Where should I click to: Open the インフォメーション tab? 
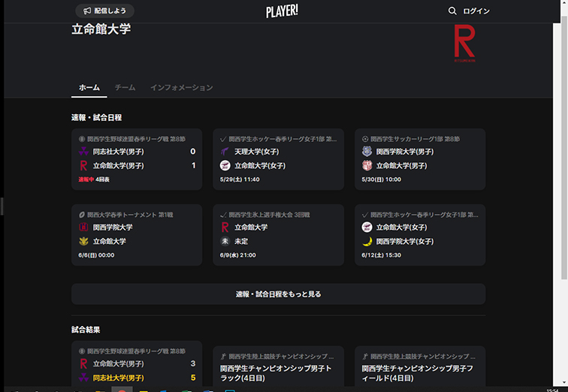(182, 88)
